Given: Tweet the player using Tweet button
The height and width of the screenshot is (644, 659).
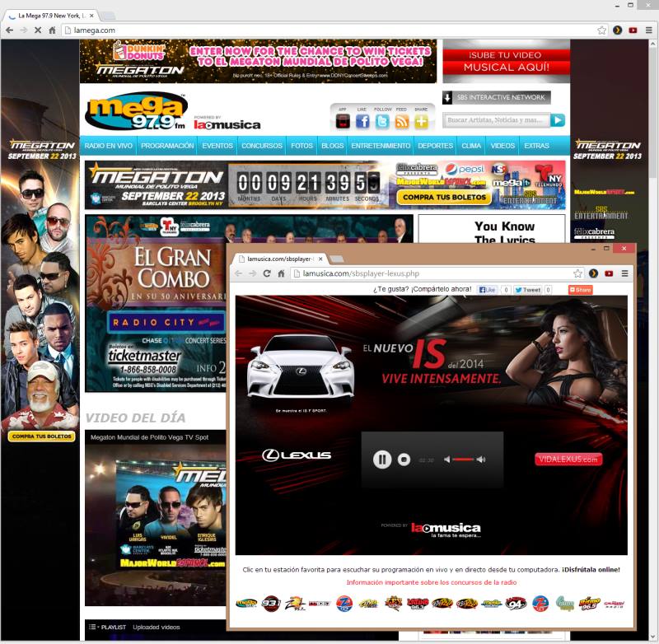Looking at the screenshot, I should (x=527, y=290).
